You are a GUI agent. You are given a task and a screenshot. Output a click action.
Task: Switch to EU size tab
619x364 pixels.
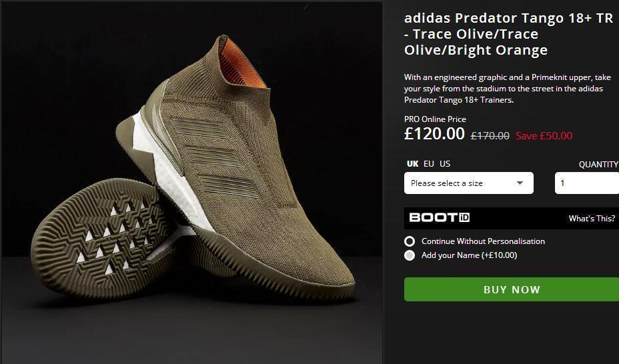(x=429, y=164)
